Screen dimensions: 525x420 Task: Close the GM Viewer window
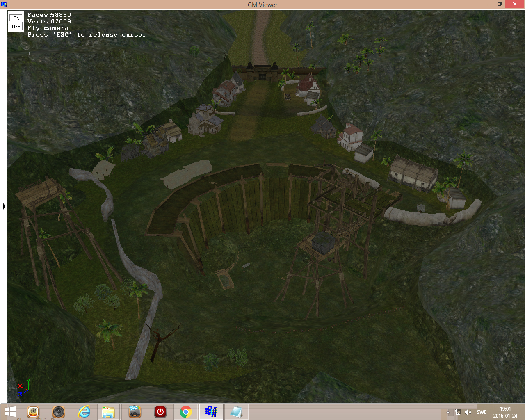click(x=515, y=5)
